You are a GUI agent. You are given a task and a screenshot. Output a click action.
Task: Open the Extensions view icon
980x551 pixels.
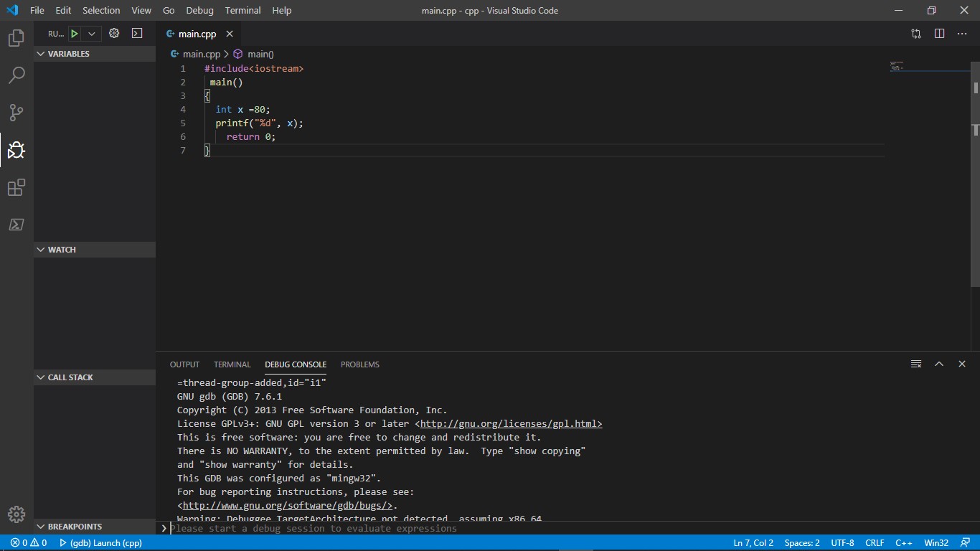coord(16,188)
